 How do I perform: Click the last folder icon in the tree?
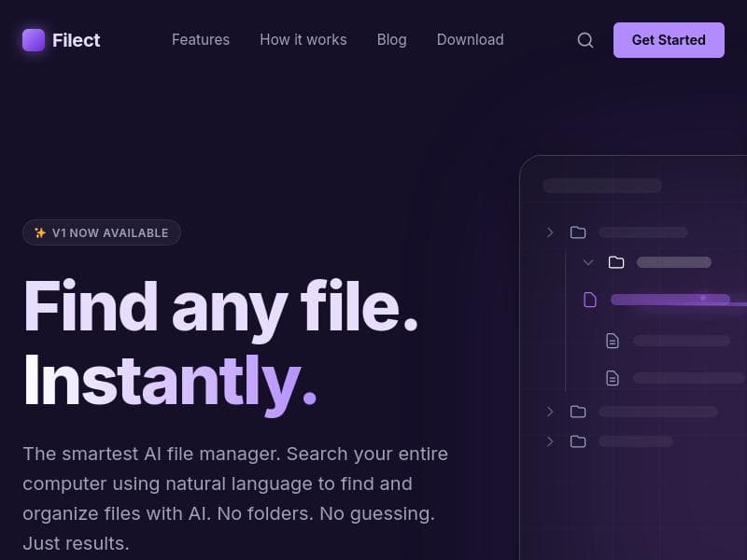click(x=578, y=441)
